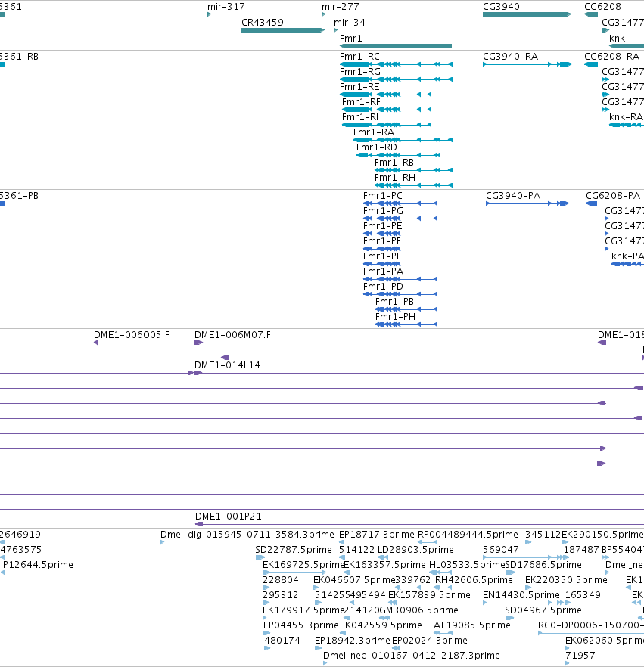Select the RH42606.5prime feature label

[x=474, y=580]
